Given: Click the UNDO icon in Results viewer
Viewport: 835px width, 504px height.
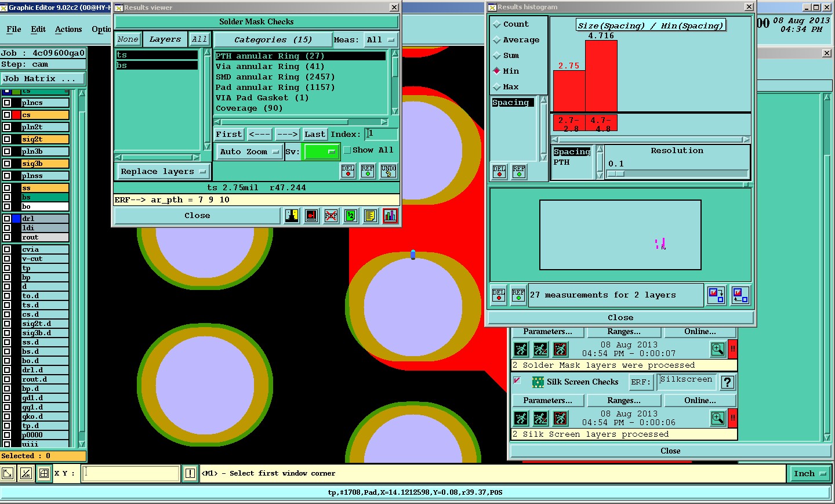Looking at the screenshot, I should [x=389, y=171].
